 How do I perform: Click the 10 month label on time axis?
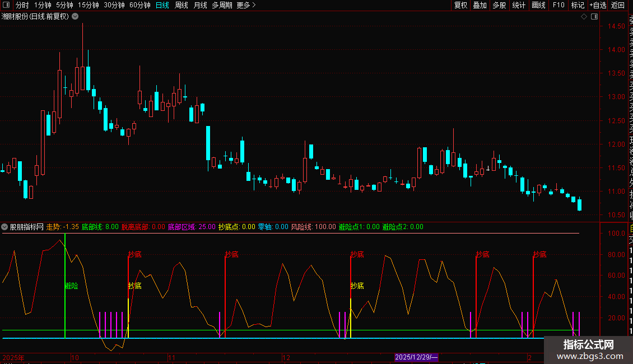point(75,357)
